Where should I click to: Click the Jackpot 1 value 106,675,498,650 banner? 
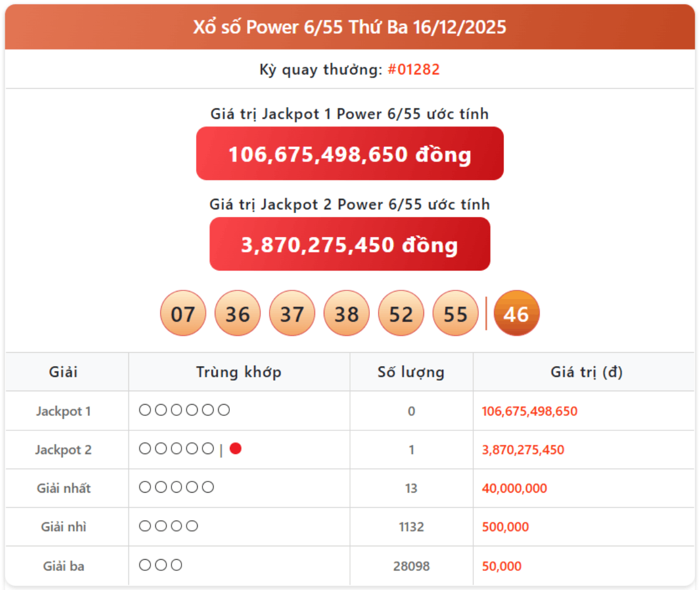(349, 154)
